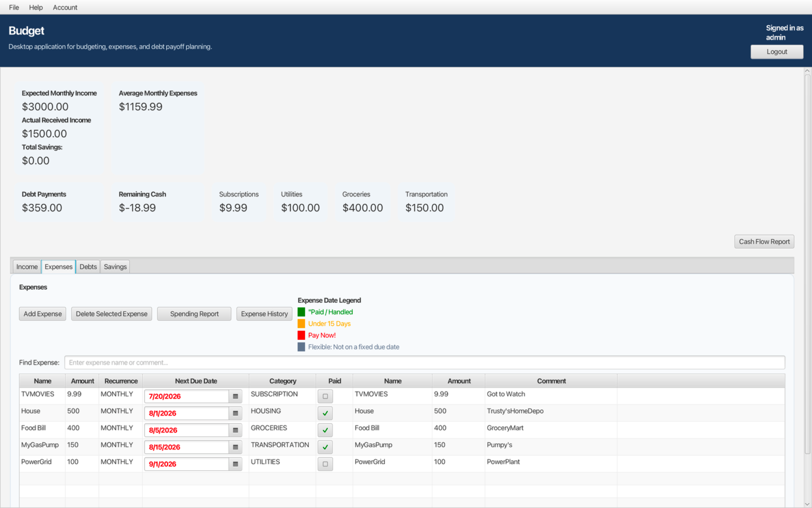Open the Account menu
Image resolution: width=812 pixels, height=508 pixels.
(x=65, y=7)
